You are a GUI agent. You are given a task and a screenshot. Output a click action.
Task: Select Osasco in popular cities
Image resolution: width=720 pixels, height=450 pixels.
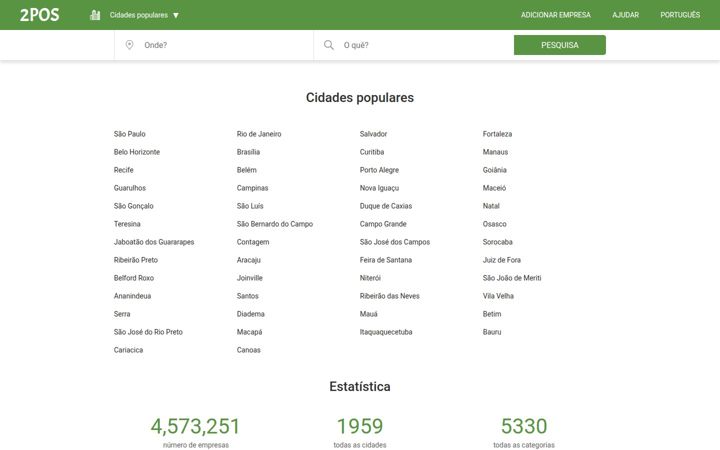point(495,224)
